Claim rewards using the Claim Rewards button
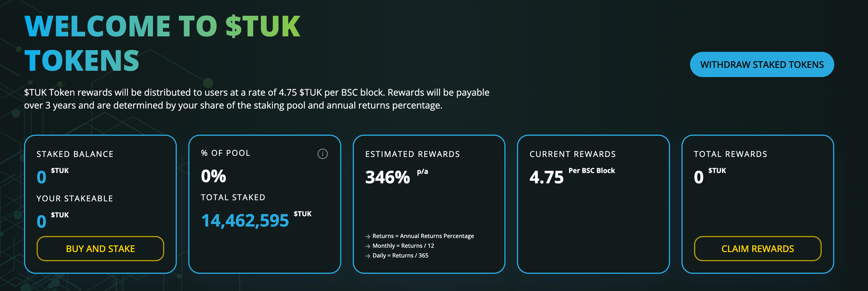 [757, 249]
